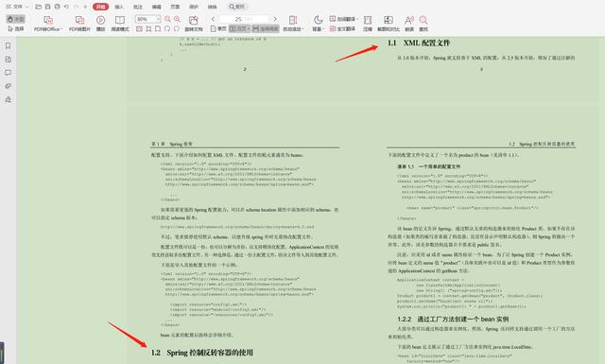The width and height of the screenshot is (605, 364).
Task: Switch to the 编辑 tab
Action: click(156, 7)
